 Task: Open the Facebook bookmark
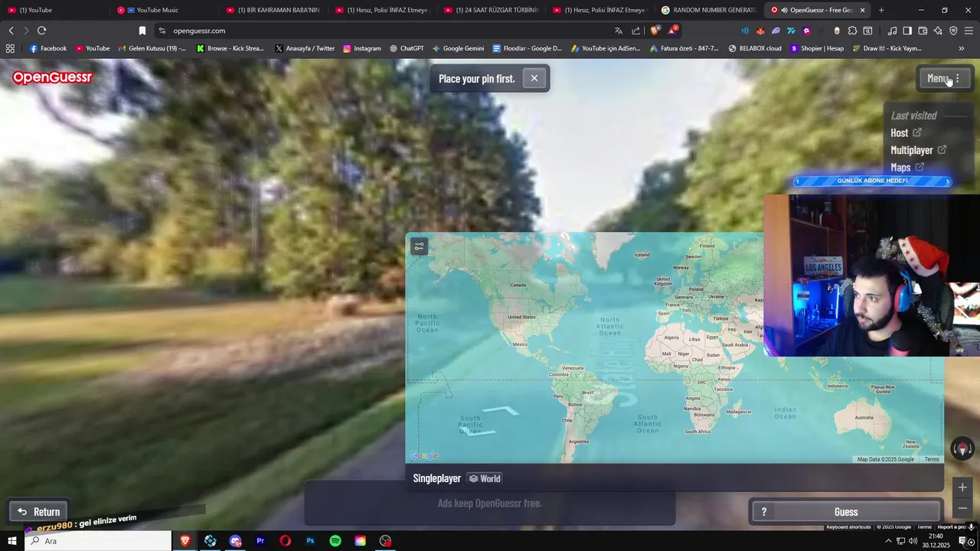point(48,48)
